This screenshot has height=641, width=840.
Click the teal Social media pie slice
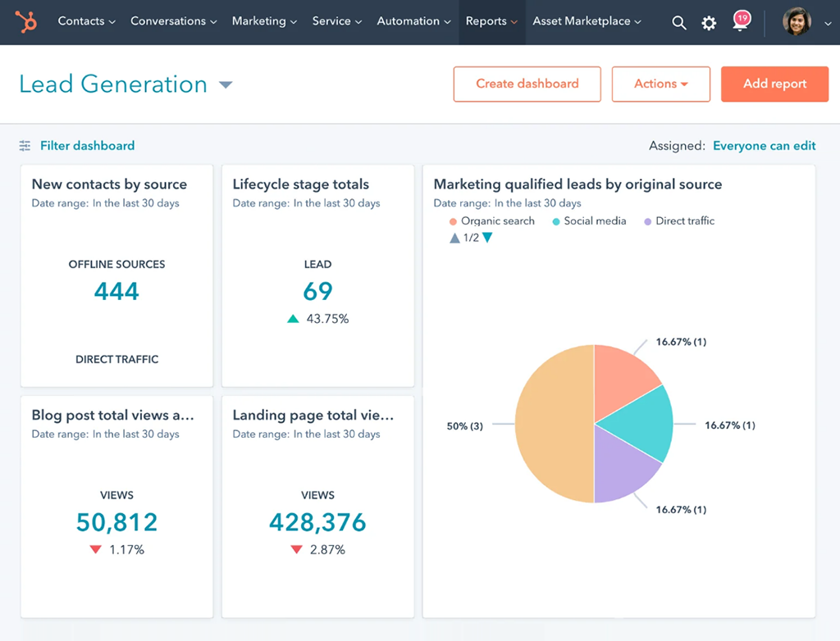pyautogui.click(x=643, y=424)
